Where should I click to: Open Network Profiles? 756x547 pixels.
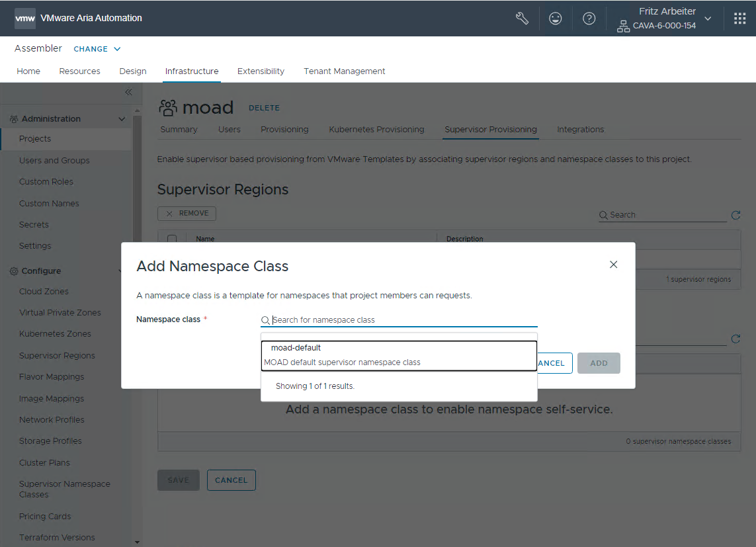pyautogui.click(x=52, y=420)
